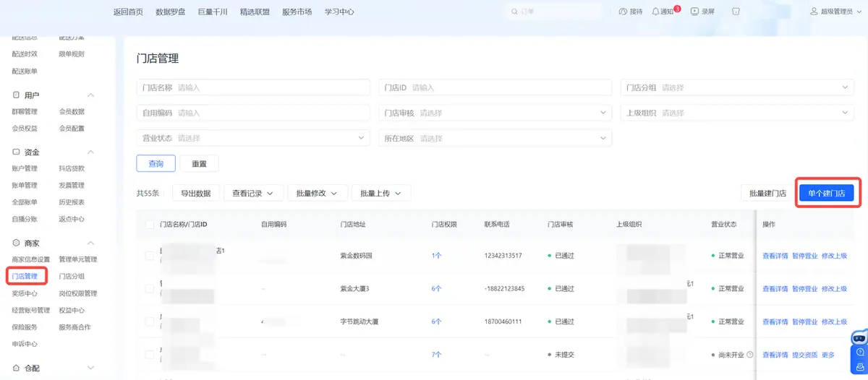Open the 超级管理员 account dropdown arrow
This screenshot has width=868, height=380.
(x=859, y=12)
